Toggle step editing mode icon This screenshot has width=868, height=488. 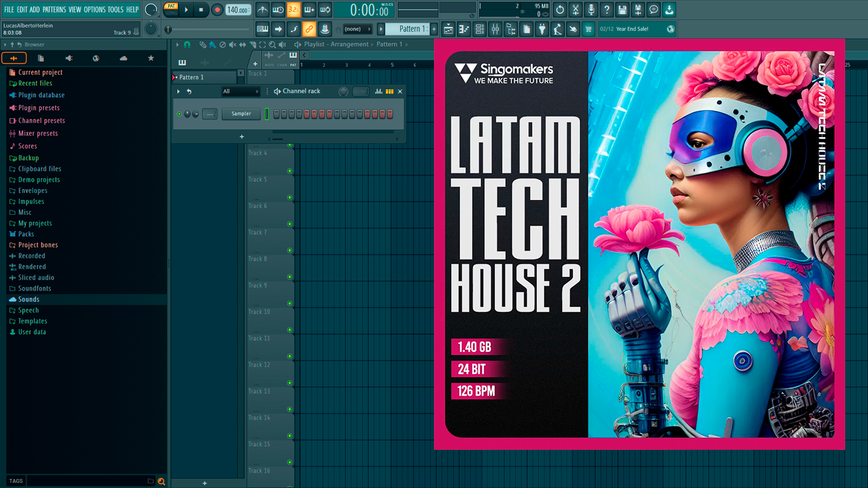click(294, 29)
